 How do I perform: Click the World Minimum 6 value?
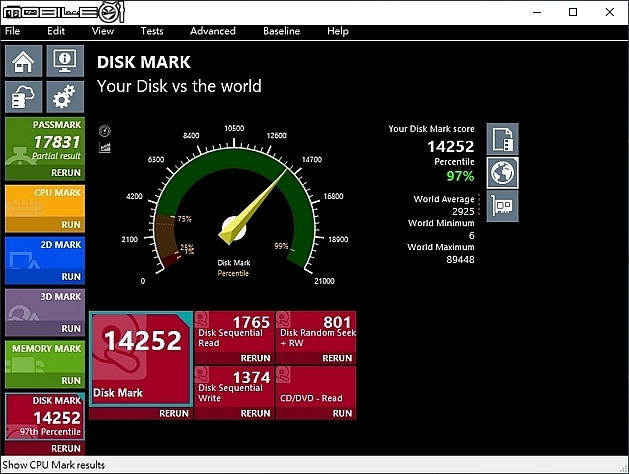click(471, 235)
